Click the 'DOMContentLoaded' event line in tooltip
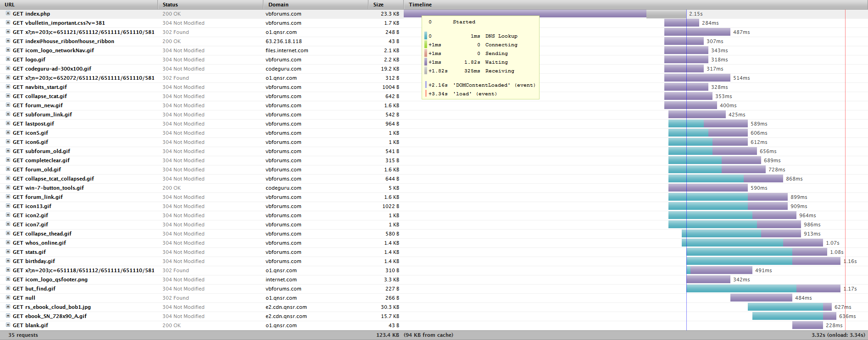Screen dimensions: 868x340 click(480, 85)
